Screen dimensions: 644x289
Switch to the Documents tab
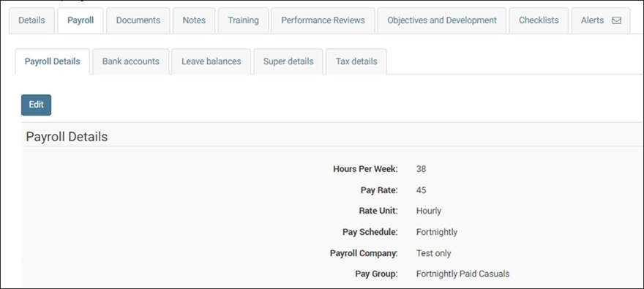coord(138,20)
